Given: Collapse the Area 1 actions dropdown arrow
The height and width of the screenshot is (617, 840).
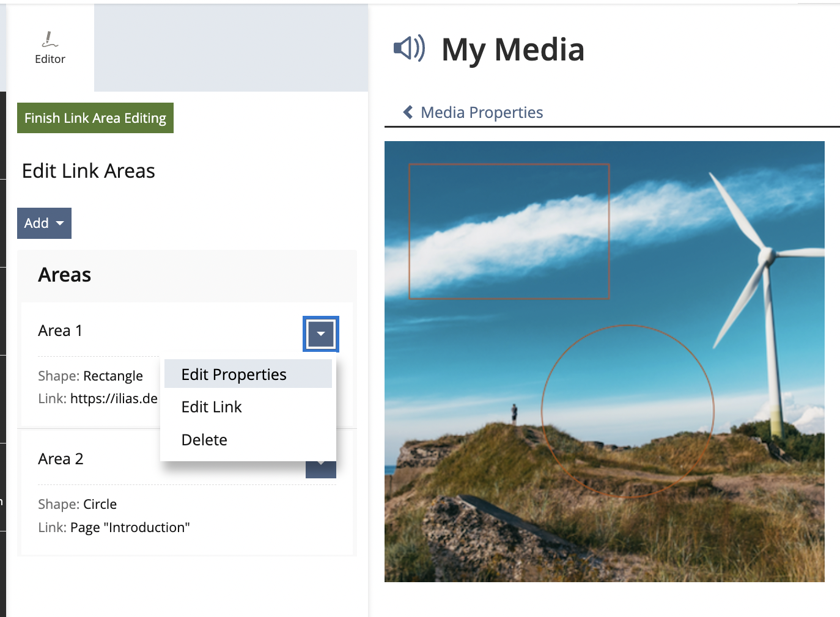Looking at the screenshot, I should (x=320, y=334).
